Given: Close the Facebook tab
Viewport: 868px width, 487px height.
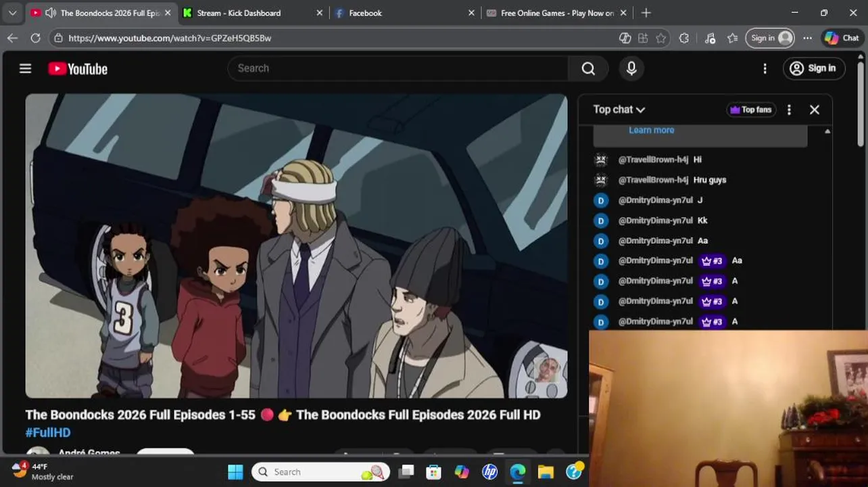Looking at the screenshot, I should (471, 13).
